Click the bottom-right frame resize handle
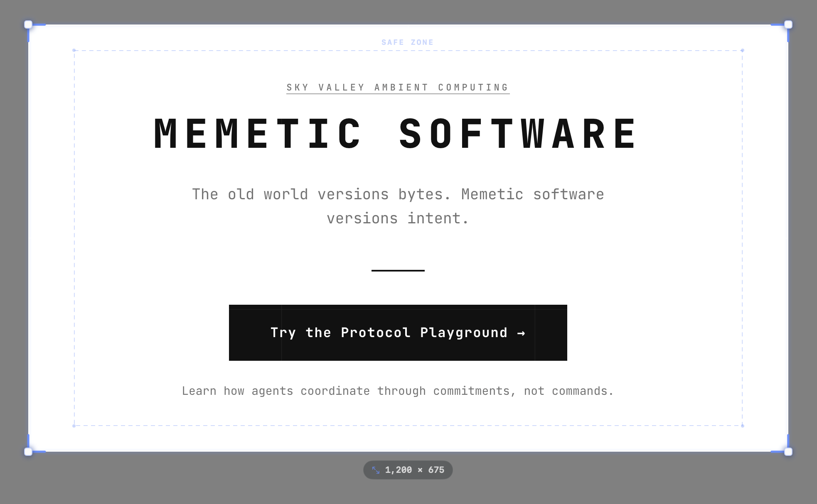 point(788,452)
